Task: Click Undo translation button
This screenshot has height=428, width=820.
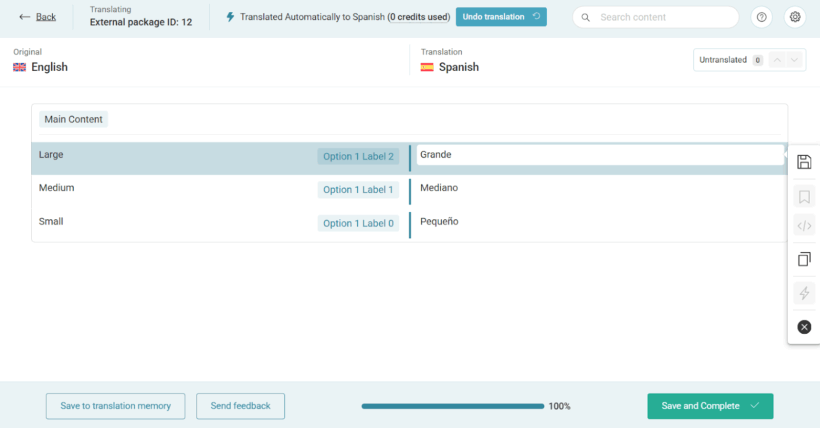Action: coord(501,17)
